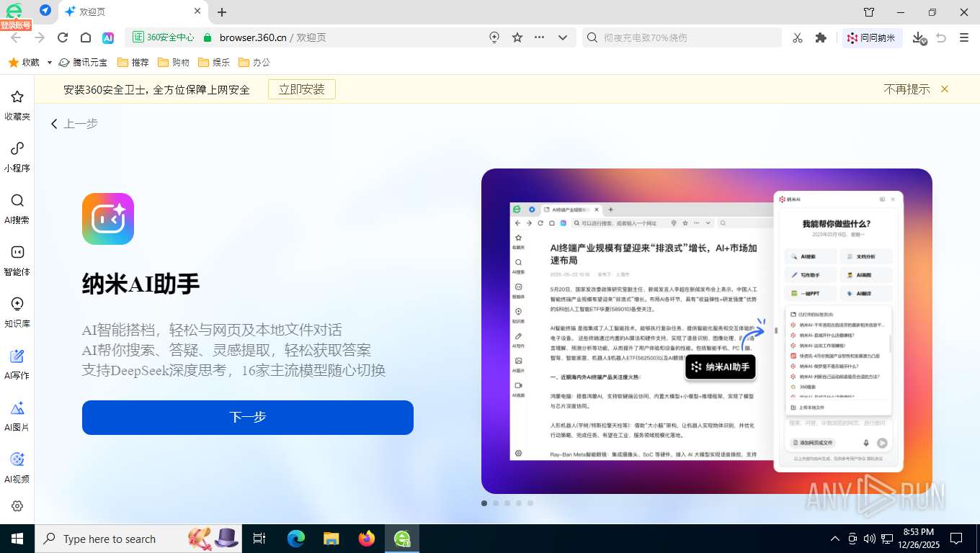Click the 360 browser logo account icon
The image size is (980, 553).
coord(14,12)
